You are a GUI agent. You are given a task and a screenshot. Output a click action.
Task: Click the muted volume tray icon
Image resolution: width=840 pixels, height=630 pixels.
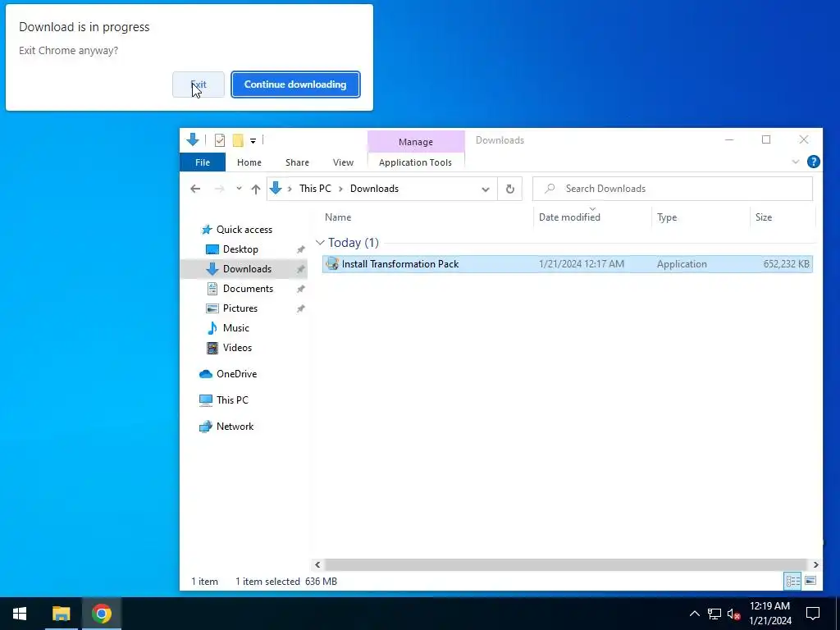click(734, 614)
